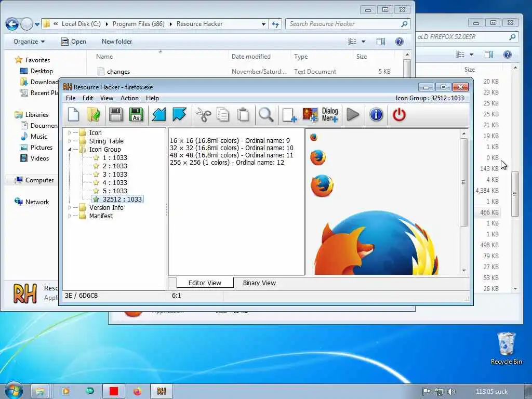
Task: Click the volume speaker tray icon
Action: click(x=451, y=392)
